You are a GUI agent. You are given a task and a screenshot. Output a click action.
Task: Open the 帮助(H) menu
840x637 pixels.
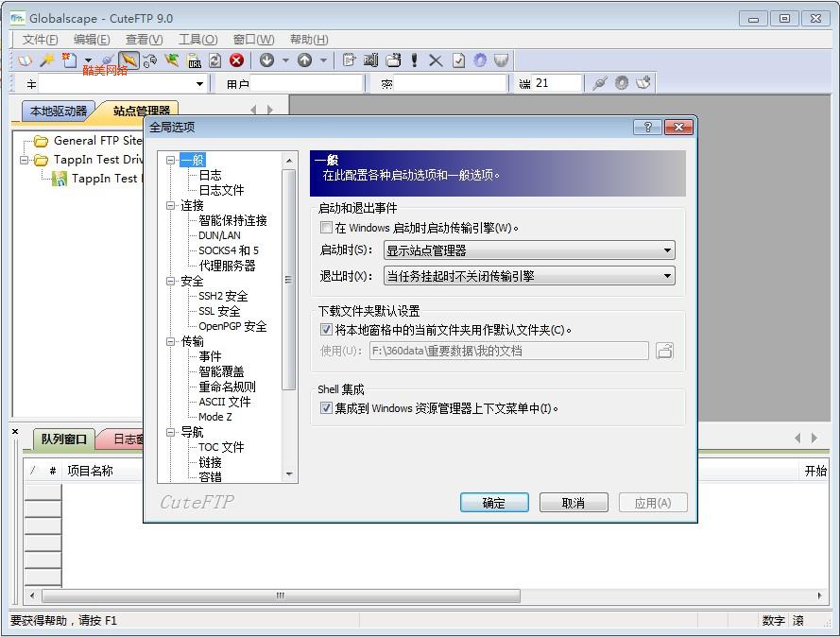tap(309, 39)
